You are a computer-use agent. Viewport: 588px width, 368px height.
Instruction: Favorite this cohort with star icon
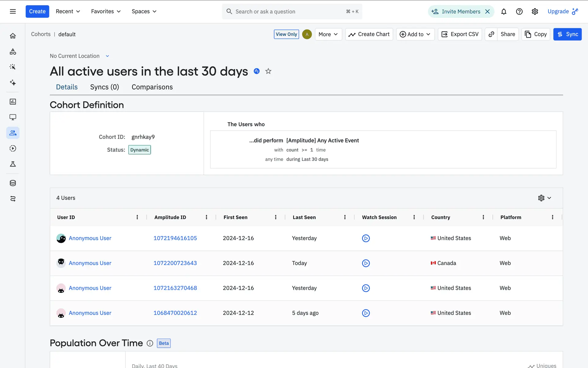268,71
